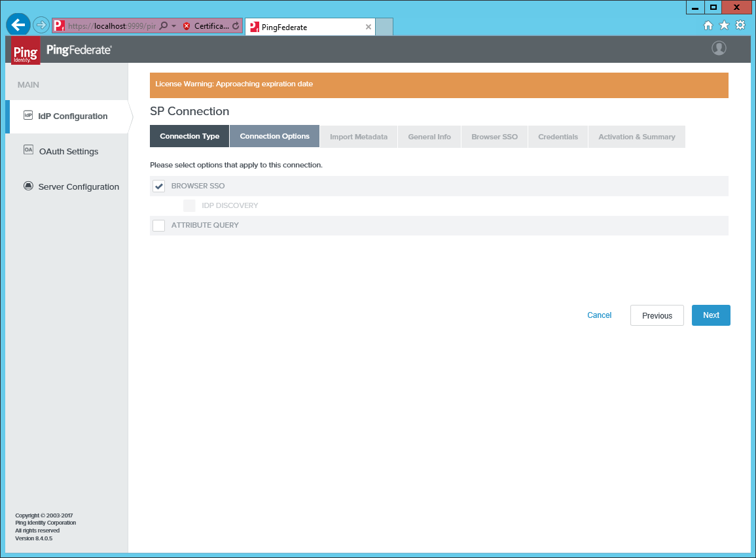
Task: Click the BROWSER SSO option label
Action: pos(198,186)
